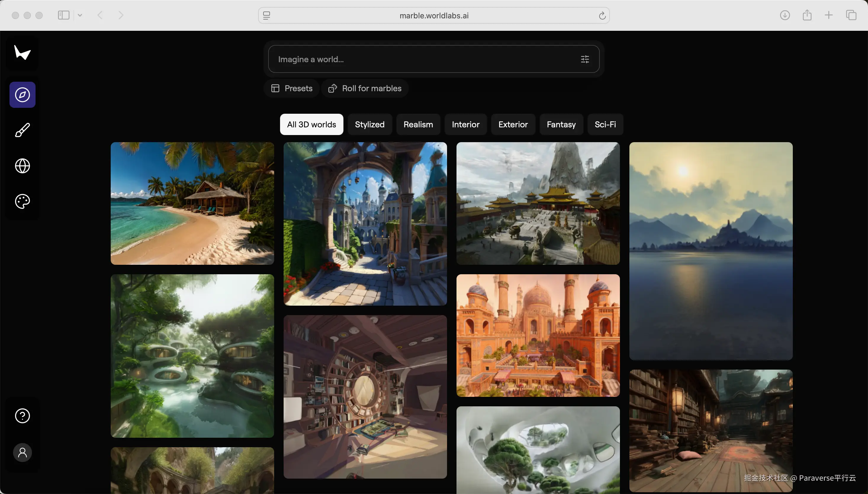Click the Safari Share icon
This screenshot has height=494, width=868.
(x=807, y=15)
